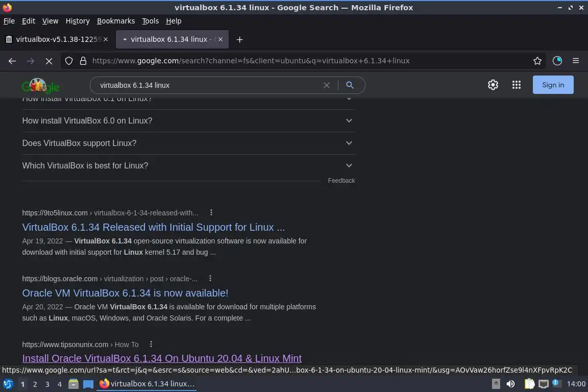588x392 pixels.
Task: Open the tray eject/removable media icon
Action: [496, 384]
